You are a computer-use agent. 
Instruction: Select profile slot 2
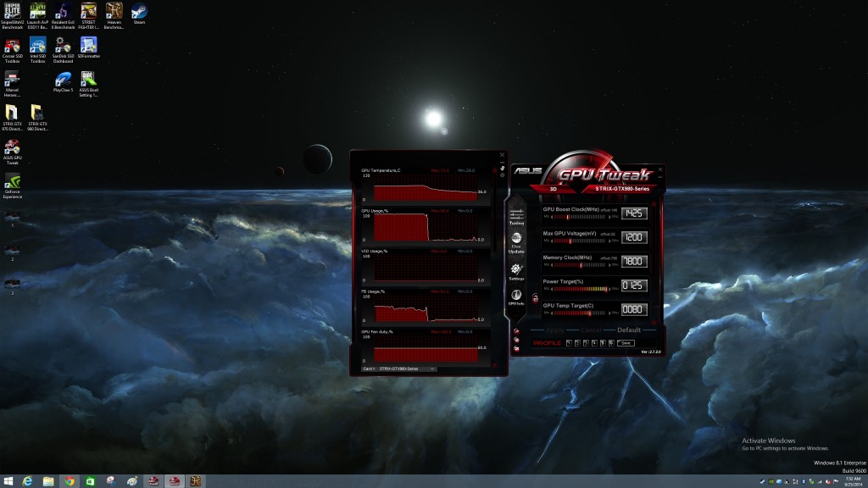tap(576, 343)
